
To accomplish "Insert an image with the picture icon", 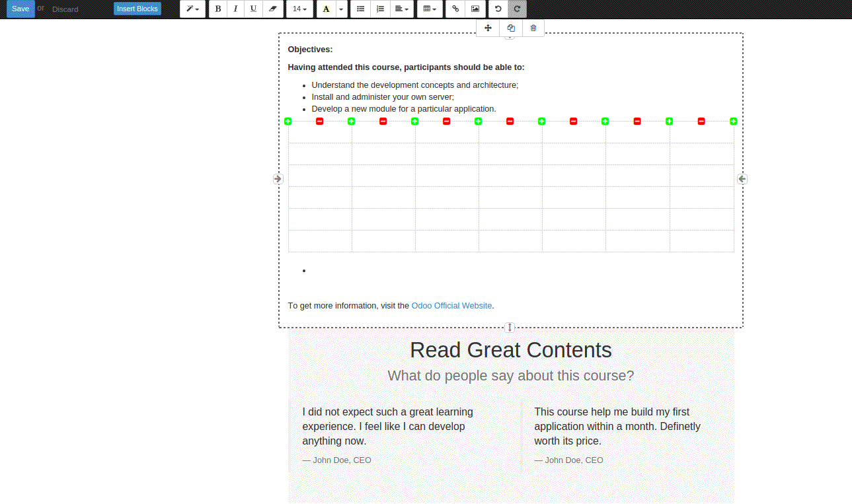I will pos(475,9).
